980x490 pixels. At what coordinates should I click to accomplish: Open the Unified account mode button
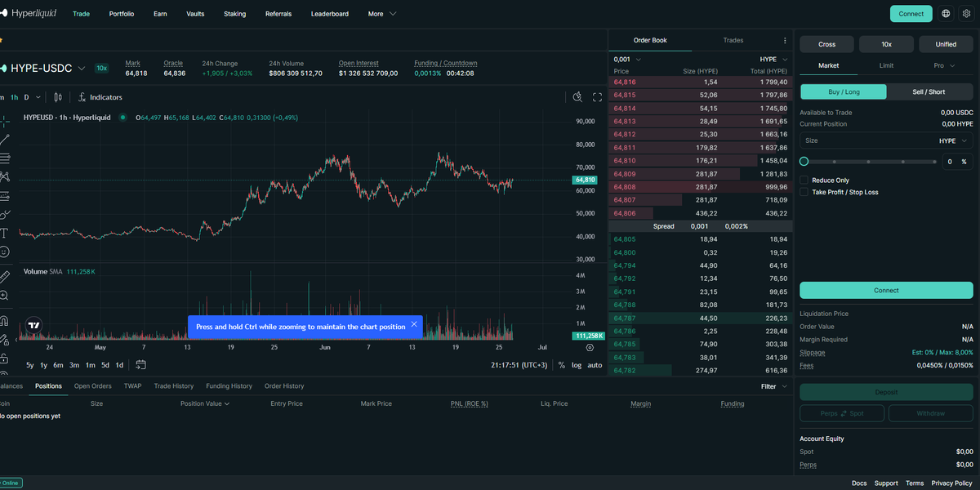tap(946, 44)
